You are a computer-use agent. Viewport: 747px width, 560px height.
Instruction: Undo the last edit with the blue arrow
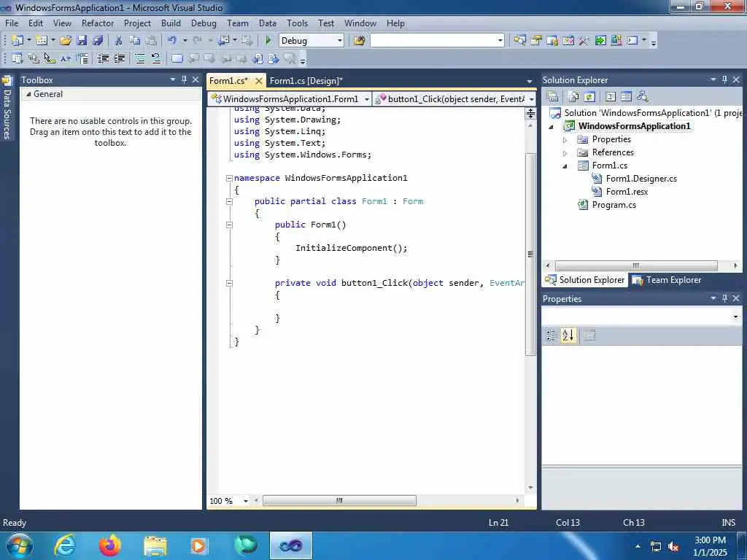click(x=172, y=41)
